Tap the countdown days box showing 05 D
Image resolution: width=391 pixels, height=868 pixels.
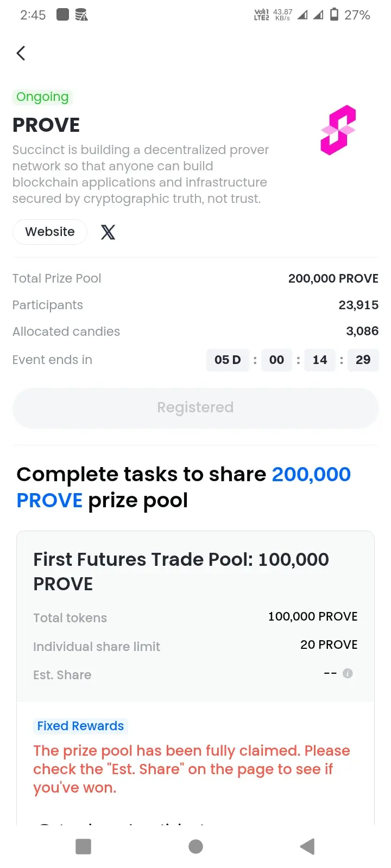click(x=228, y=360)
